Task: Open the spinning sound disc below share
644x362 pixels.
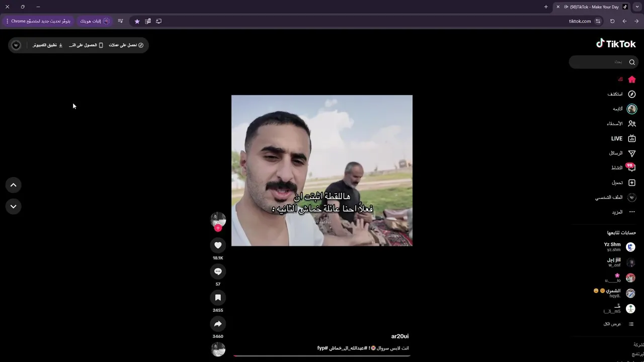Action: coord(218,349)
